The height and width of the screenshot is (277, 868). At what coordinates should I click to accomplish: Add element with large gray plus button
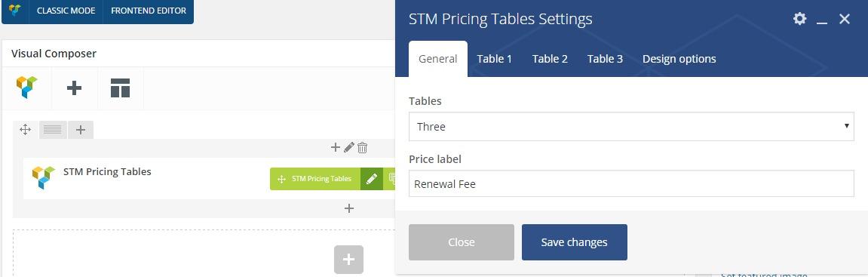point(348,260)
